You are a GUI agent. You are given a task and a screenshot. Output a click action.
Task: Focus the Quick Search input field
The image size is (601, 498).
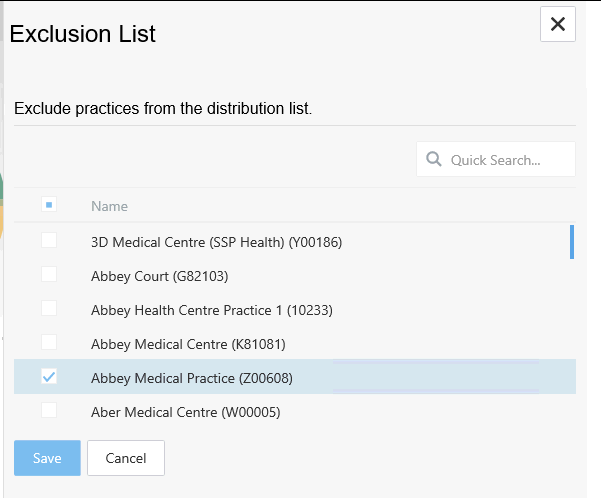pyautogui.click(x=507, y=160)
